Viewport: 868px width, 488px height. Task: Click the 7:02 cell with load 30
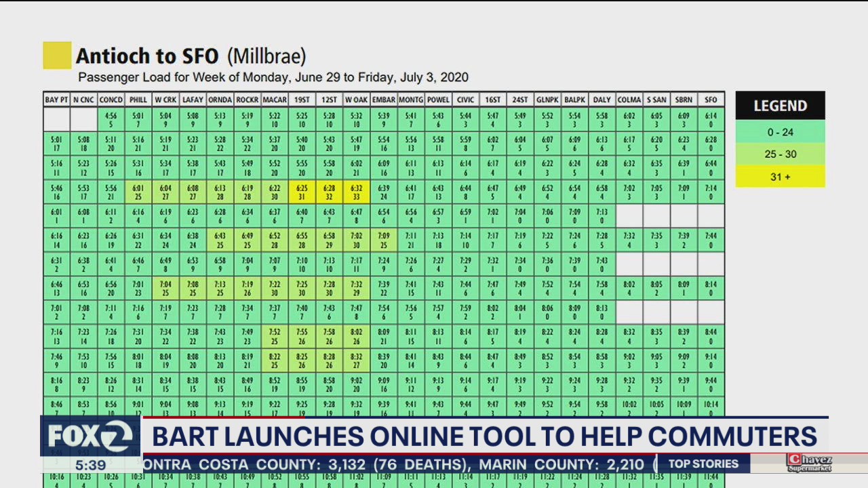tap(356, 240)
